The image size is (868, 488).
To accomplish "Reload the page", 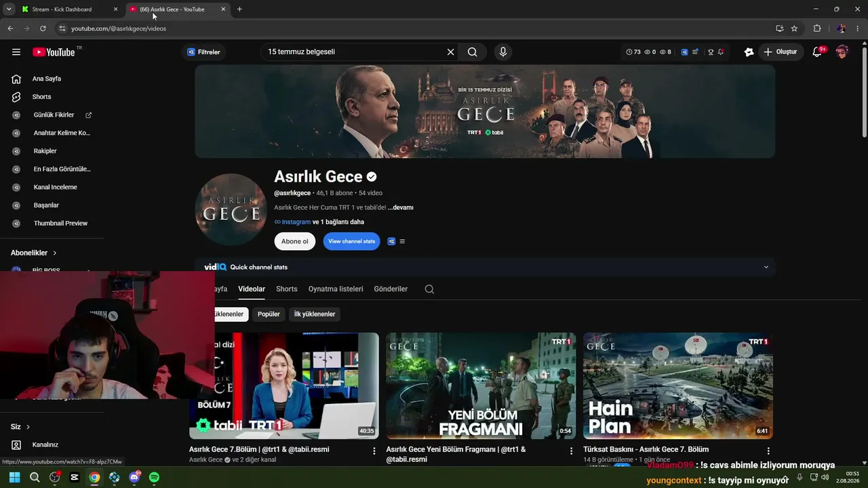I will (x=43, y=28).
